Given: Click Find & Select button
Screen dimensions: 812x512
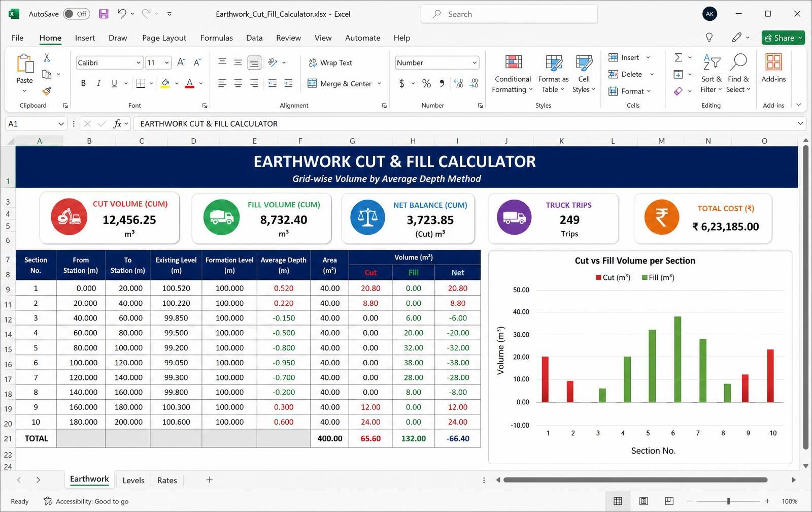Looking at the screenshot, I should [x=738, y=73].
